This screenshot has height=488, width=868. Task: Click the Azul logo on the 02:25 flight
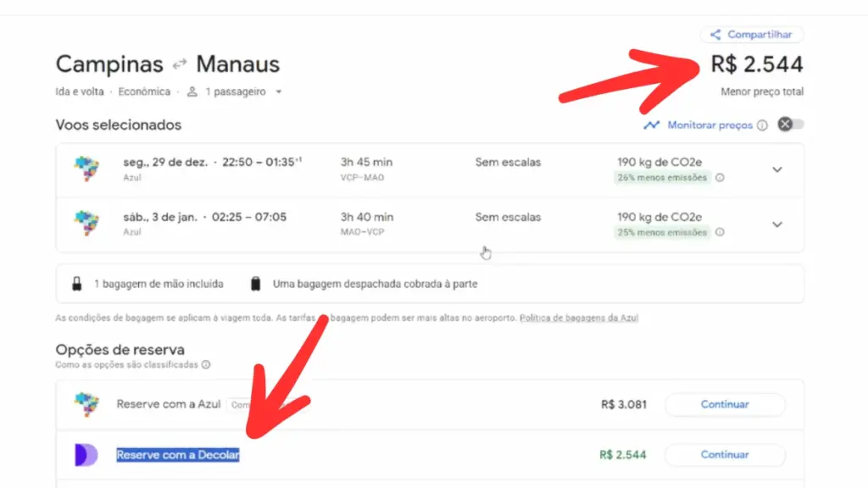87,223
